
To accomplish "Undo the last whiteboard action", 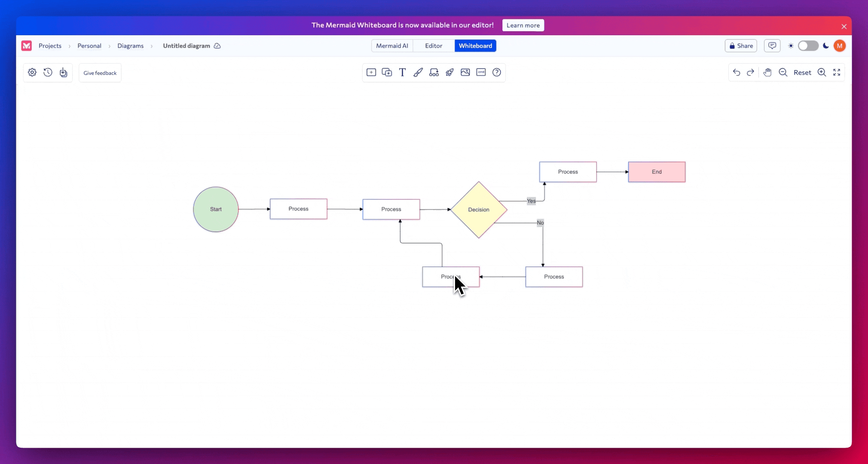I will click(736, 72).
